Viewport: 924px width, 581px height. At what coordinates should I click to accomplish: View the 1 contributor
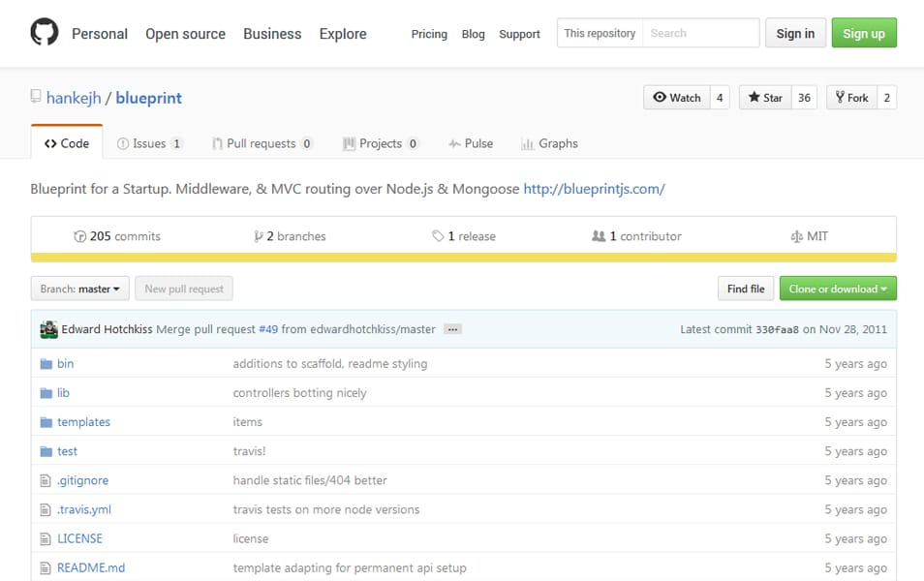click(x=636, y=236)
